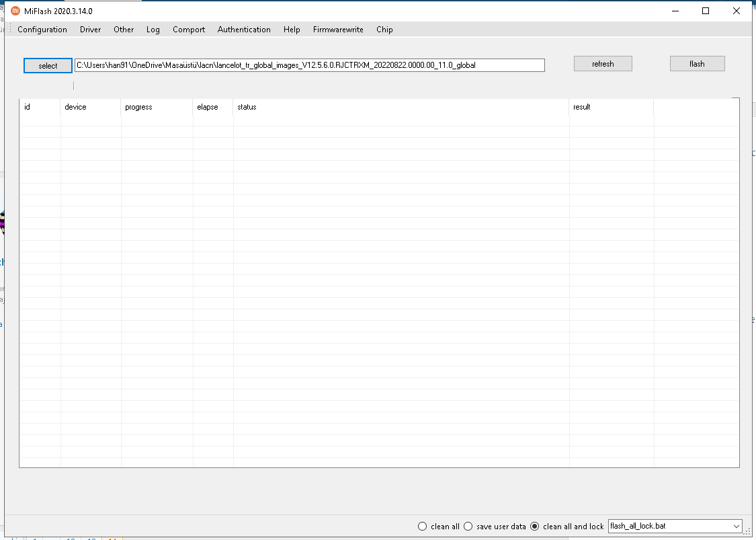Click the 'elapse' column header
756x540 pixels.
pos(213,107)
